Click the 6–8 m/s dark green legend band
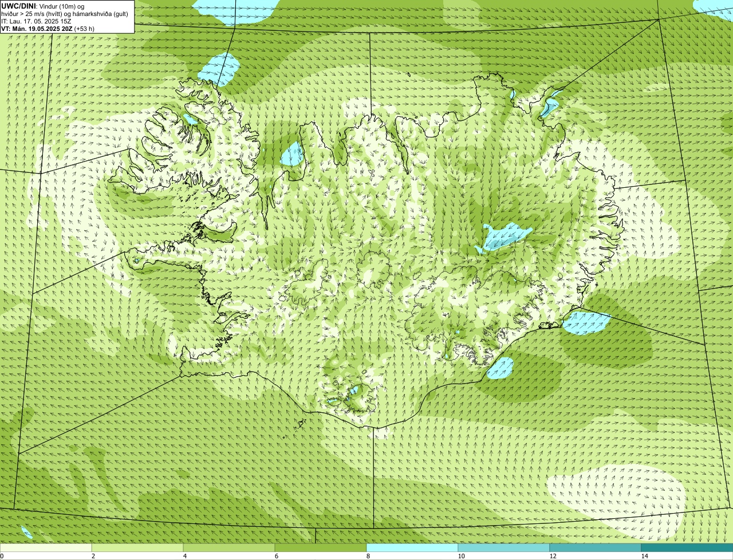The image size is (733, 560). coord(321,547)
